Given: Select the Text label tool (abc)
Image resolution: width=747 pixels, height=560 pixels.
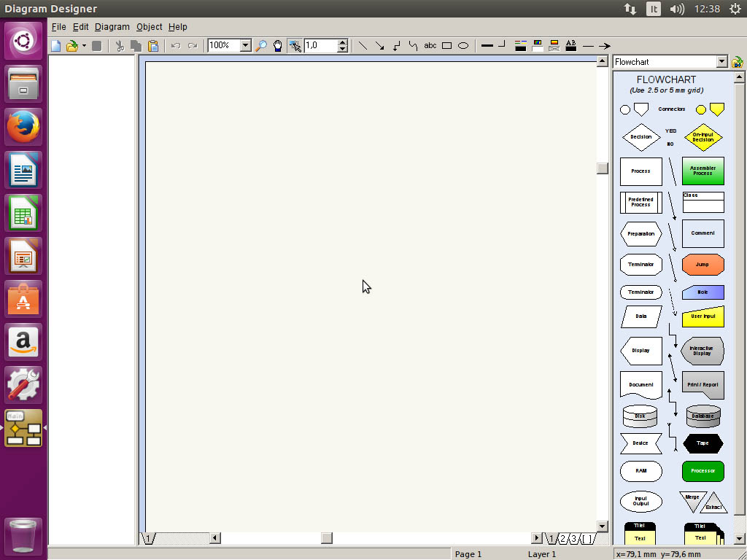Looking at the screenshot, I should [430, 46].
